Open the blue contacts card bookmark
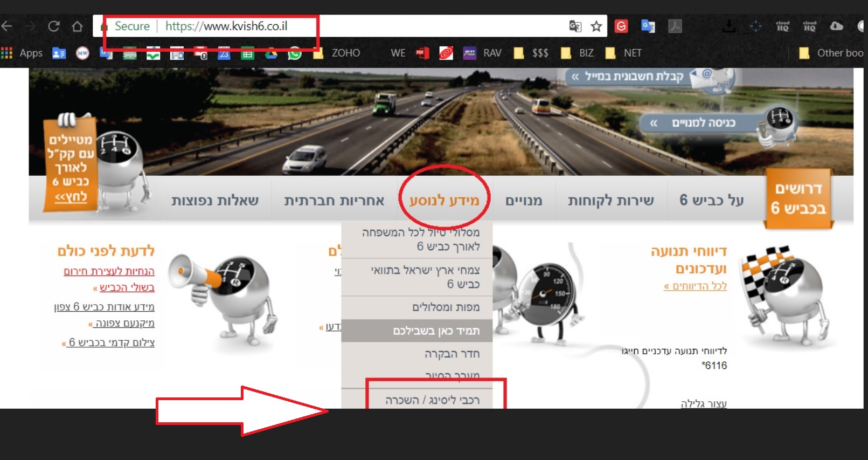This screenshot has height=460, width=868. tap(59, 53)
